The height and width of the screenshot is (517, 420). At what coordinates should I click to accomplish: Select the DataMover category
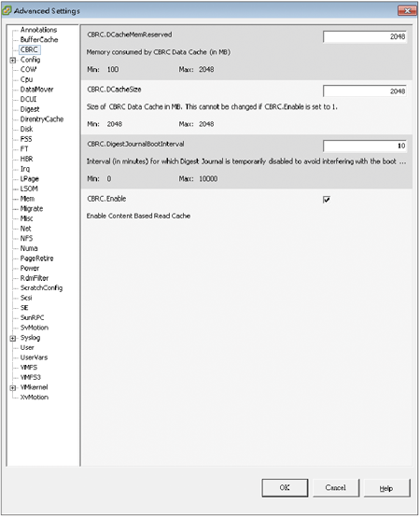click(x=36, y=90)
